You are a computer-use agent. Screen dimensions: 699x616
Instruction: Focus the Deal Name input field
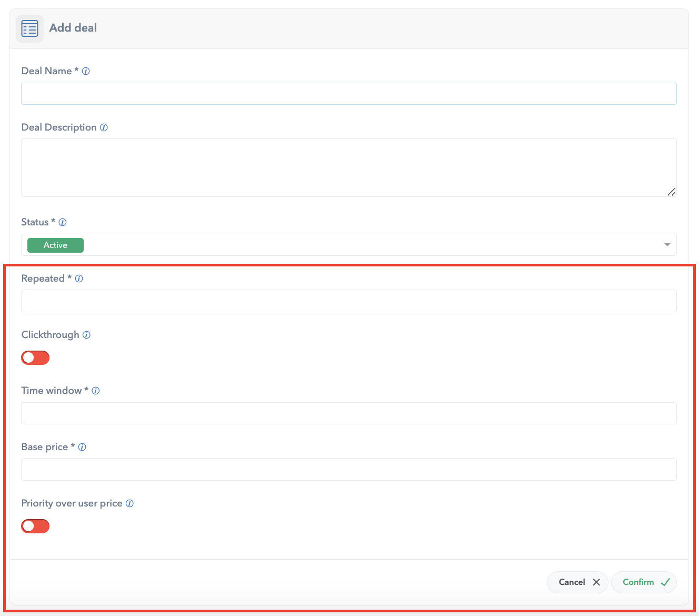[x=349, y=94]
